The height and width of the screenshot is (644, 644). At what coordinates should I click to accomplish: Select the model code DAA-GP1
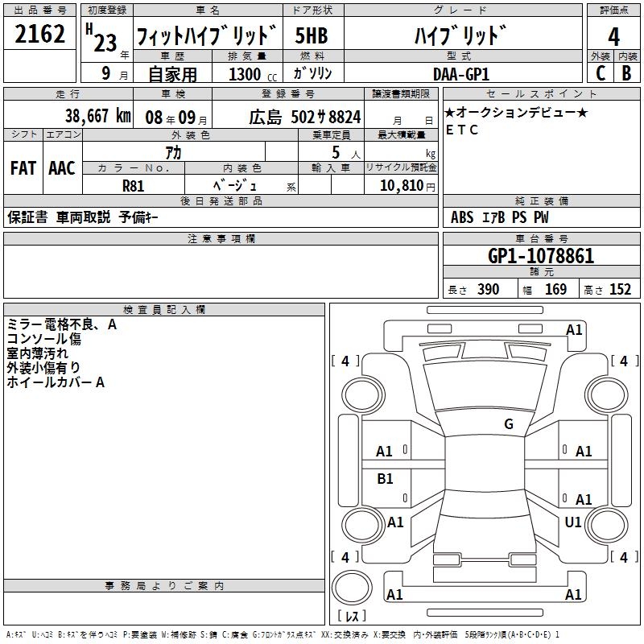tap(461, 74)
